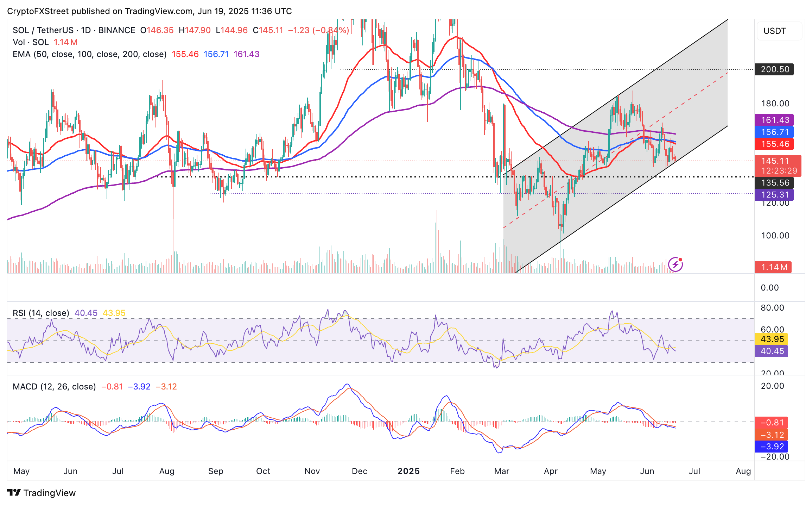Click the red 155.46 EMA price tag
This screenshot has height=505, width=812.
point(774,144)
